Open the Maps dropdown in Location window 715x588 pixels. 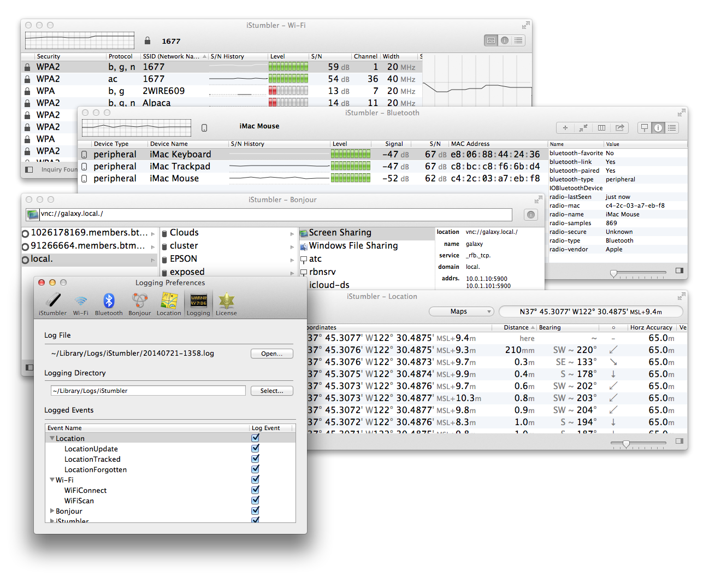click(x=462, y=311)
